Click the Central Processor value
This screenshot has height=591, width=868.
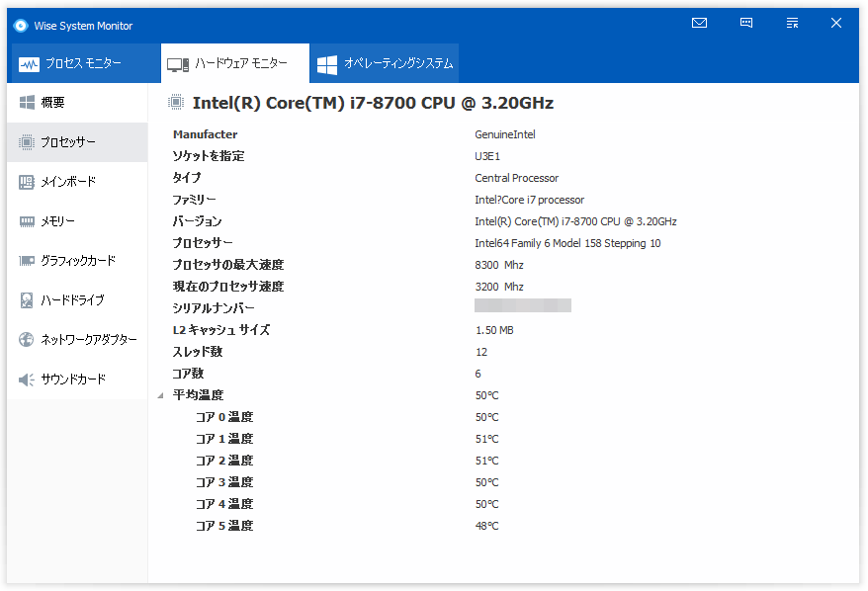pyautogui.click(x=516, y=178)
